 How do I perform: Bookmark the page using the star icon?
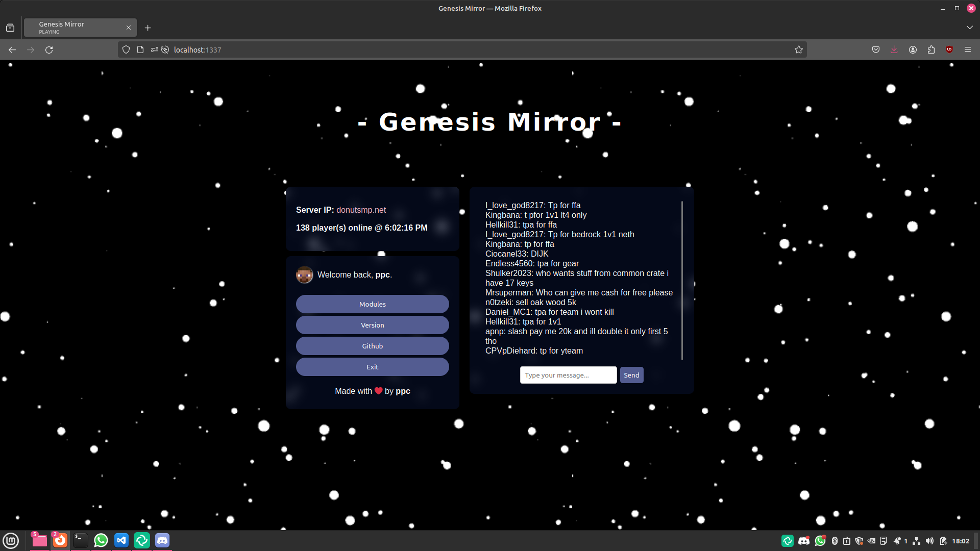(x=799, y=49)
